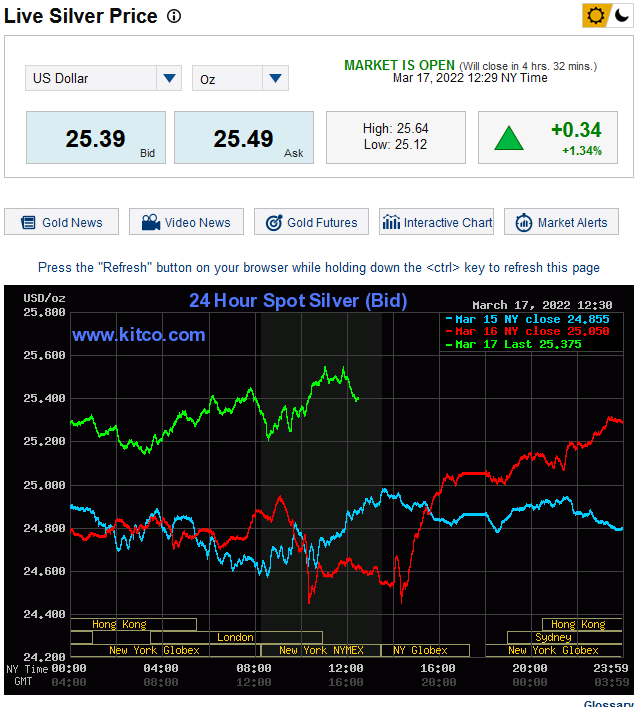The image size is (641, 707).
Task: Click the Sydney session label
Action: tap(554, 638)
